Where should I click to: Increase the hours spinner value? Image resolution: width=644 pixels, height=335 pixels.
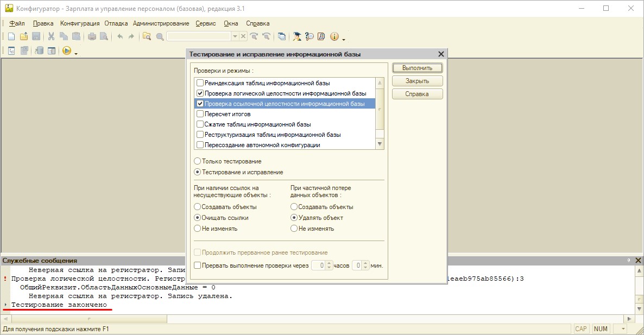[329, 263]
